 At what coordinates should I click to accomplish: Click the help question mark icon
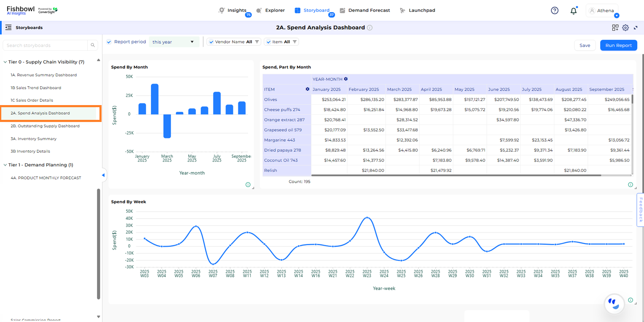click(555, 11)
